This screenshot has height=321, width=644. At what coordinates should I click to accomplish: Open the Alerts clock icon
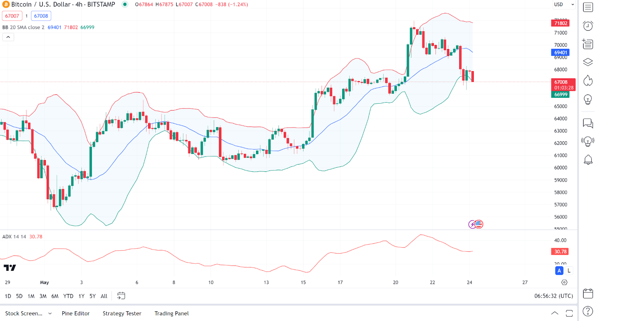coord(588,26)
